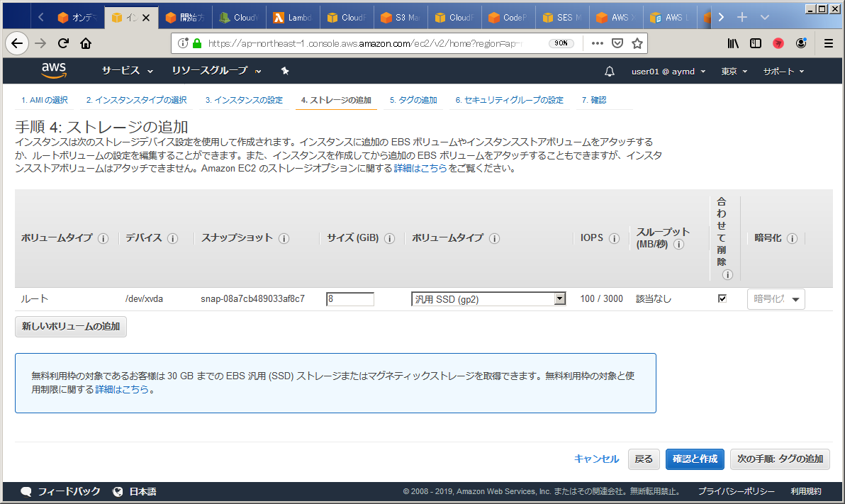Click 次の手順: タグの追加 button
The width and height of the screenshot is (845, 504).
coord(780,459)
